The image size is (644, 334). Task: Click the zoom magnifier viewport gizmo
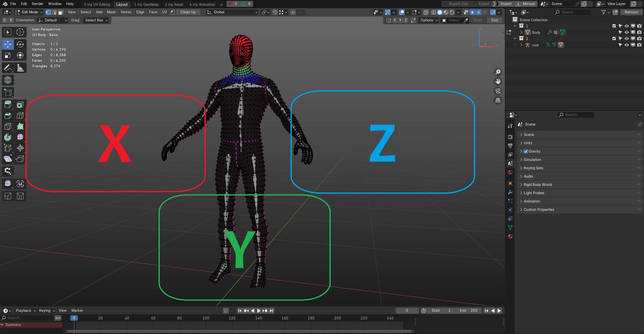(498, 72)
